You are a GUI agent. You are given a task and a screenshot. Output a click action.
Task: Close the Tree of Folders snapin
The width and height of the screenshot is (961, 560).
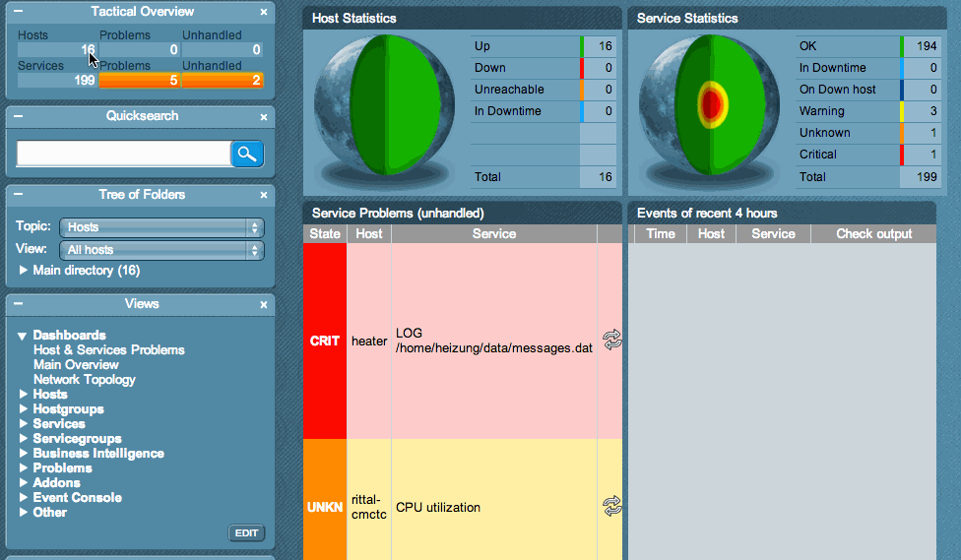[264, 195]
